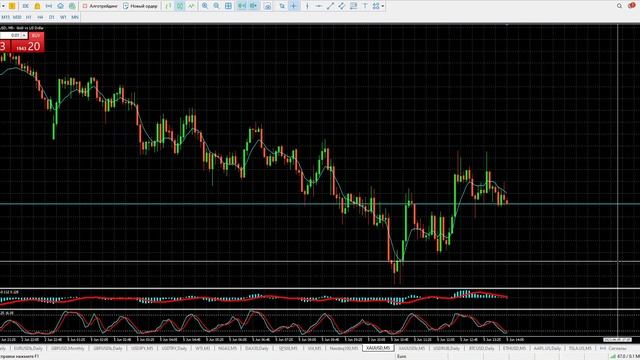Select the D1 timeframe
Screen dimensions: 640x360
point(52,17)
